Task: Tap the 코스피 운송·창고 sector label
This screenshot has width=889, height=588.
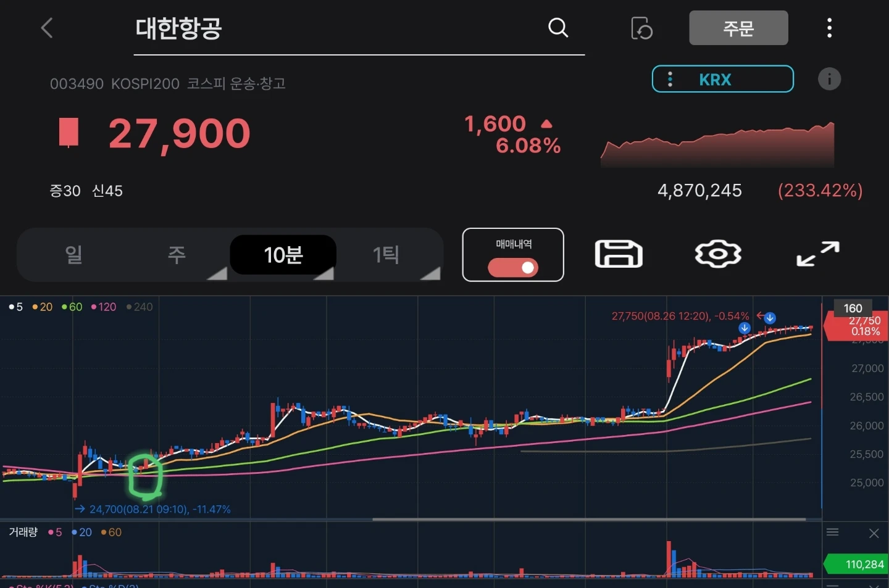Action: 236,83
